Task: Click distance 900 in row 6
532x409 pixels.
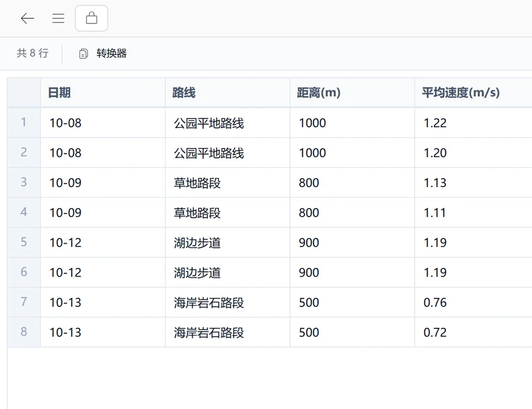Action: [309, 272]
